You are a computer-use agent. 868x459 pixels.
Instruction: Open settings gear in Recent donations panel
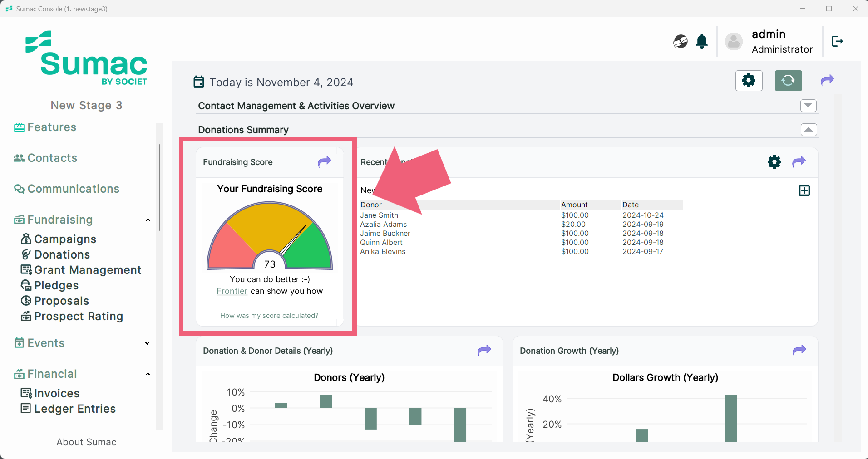point(774,162)
